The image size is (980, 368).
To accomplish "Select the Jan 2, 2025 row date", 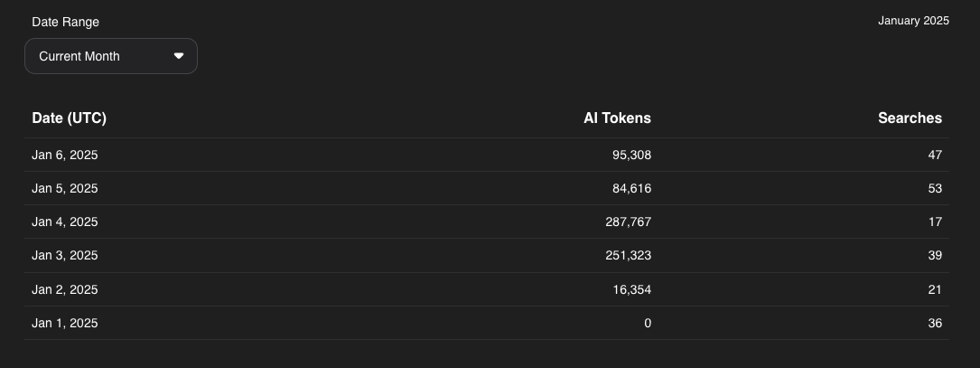I will (x=65, y=289).
